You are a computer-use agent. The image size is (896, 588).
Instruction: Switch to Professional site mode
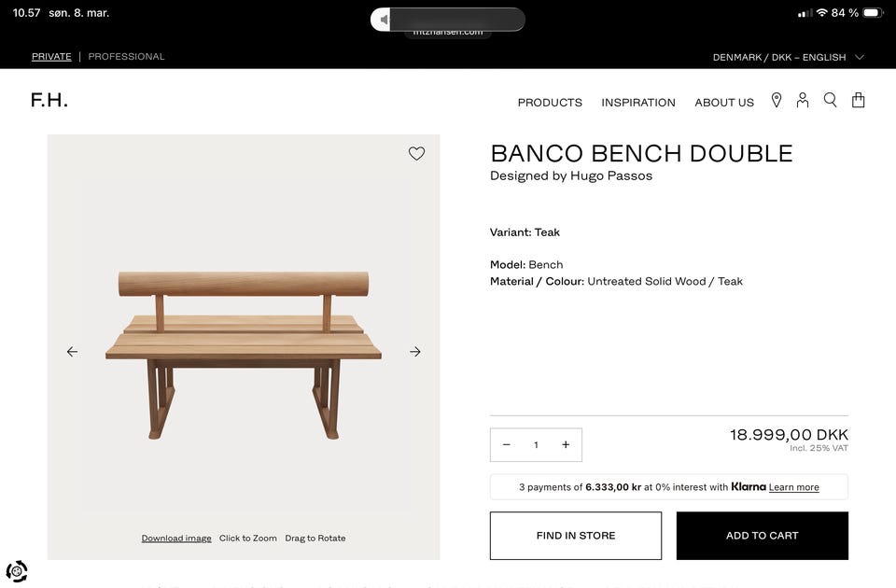tap(126, 57)
